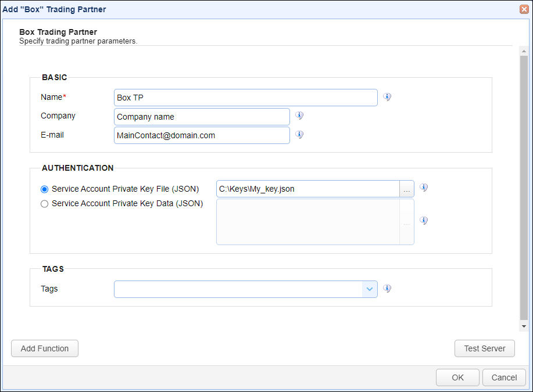Click inside the Private Key Data text area
The width and height of the screenshot is (533, 392).
[308, 222]
